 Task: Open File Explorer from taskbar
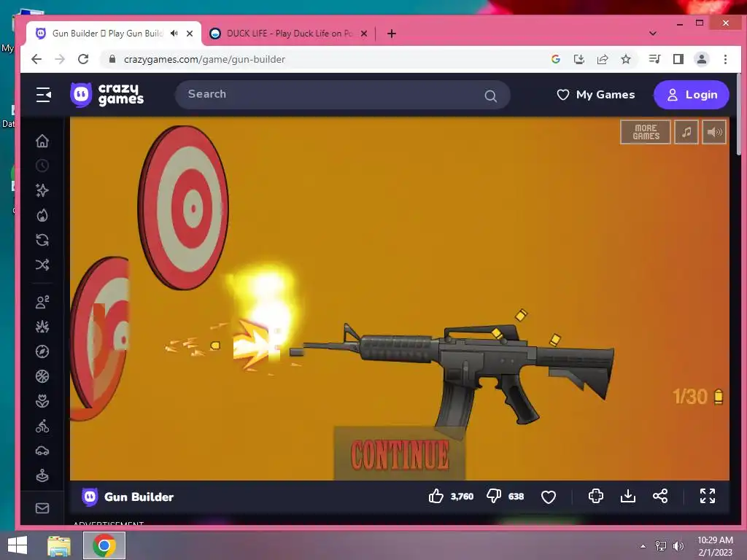(x=59, y=545)
